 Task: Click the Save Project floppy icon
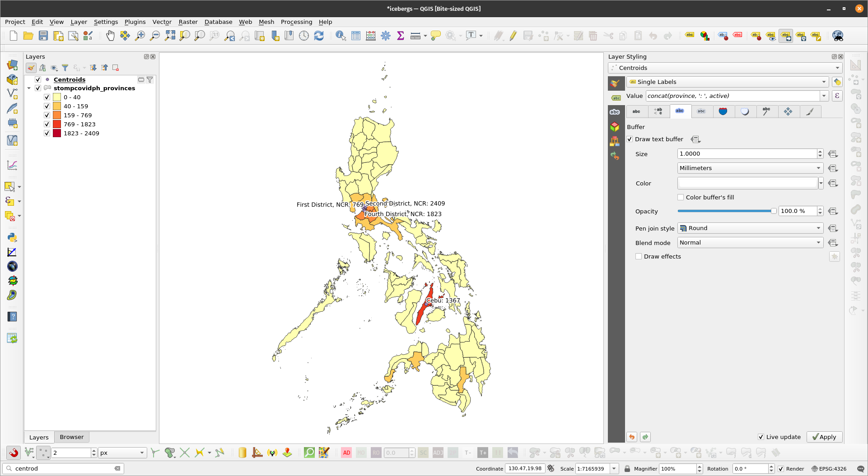(x=43, y=36)
